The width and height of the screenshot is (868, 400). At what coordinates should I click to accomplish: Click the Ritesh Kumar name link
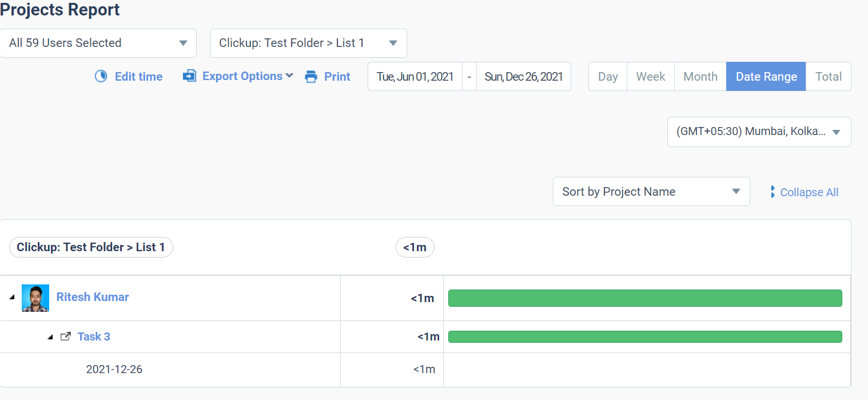[93, 297]
